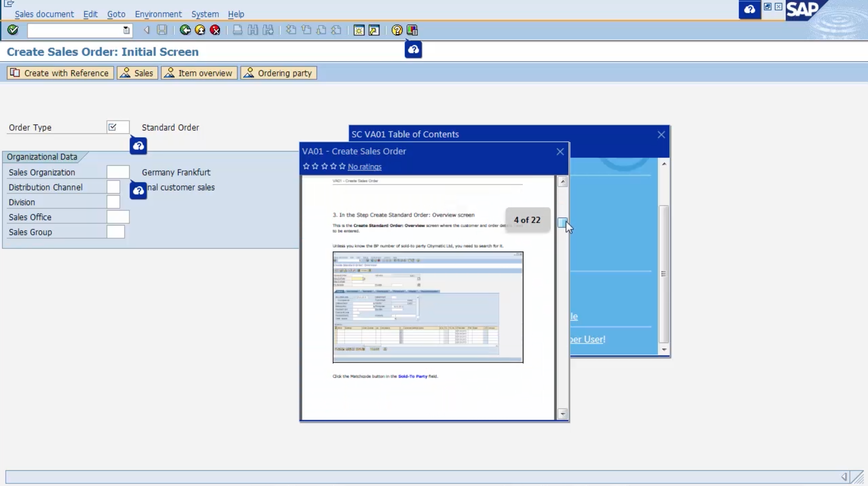Open help bubble below Order Type field
This screenshot has width=868, height=486.
pyautogui.click(x=138, y=146)
